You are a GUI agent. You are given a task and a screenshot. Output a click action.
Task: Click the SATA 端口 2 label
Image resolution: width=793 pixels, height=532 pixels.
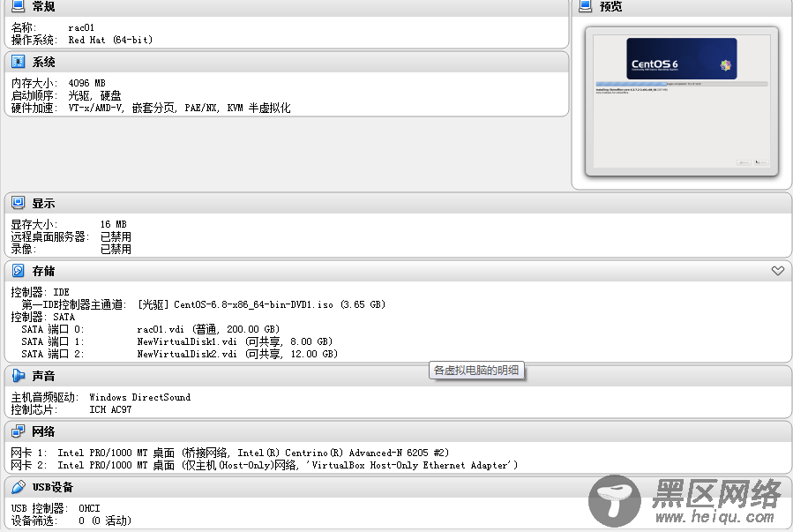53,354
